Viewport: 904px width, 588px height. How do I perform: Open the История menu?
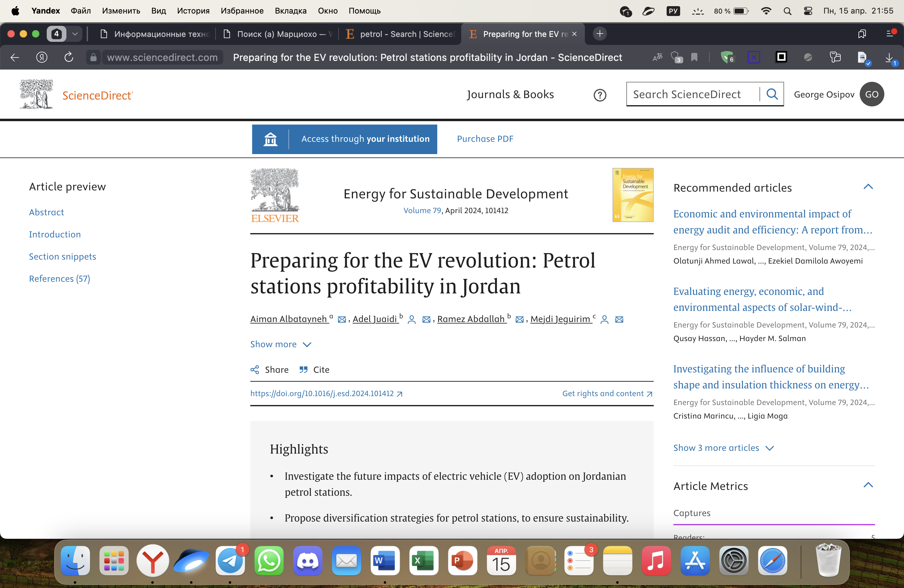coord(193,11)
